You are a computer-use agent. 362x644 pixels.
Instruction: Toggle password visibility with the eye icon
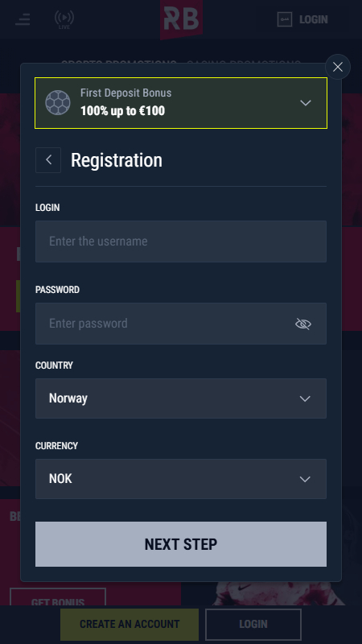pos(303,324)
